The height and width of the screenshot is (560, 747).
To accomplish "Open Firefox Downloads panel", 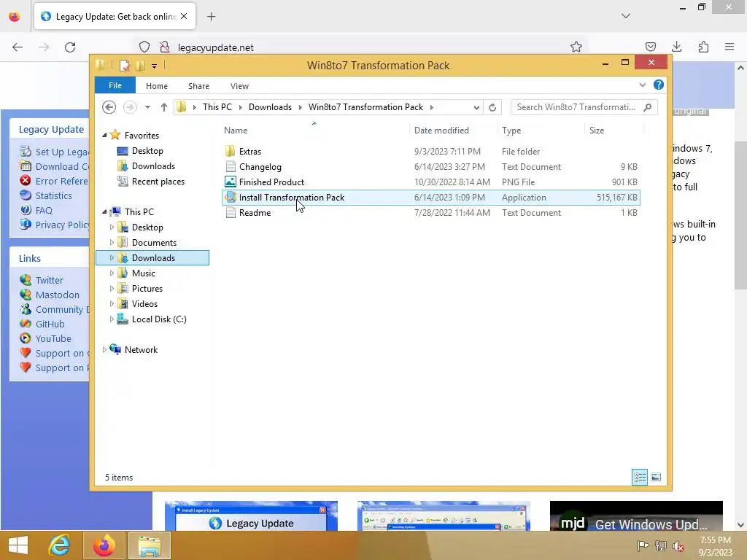I will click(x=676, y=47).
